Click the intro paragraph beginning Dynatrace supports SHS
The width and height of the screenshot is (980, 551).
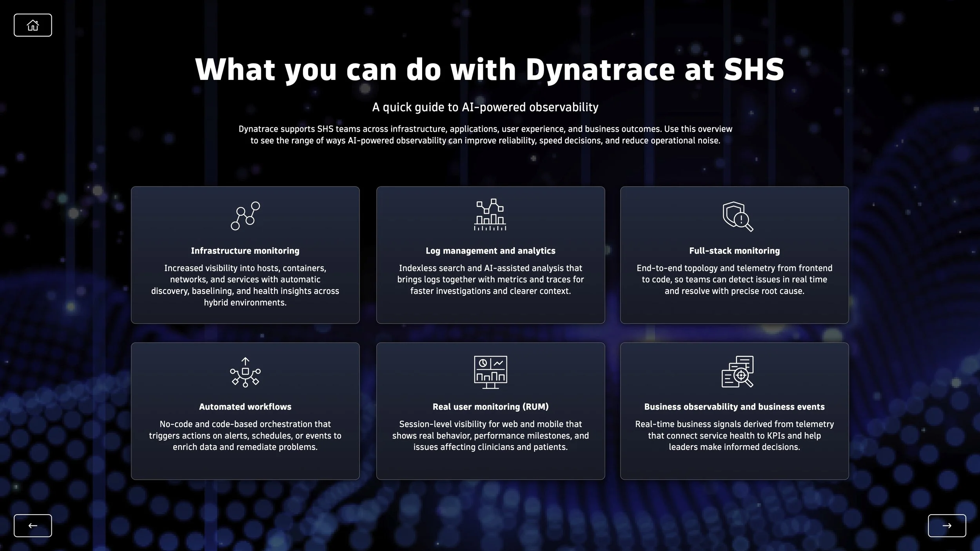click(485, 134)
